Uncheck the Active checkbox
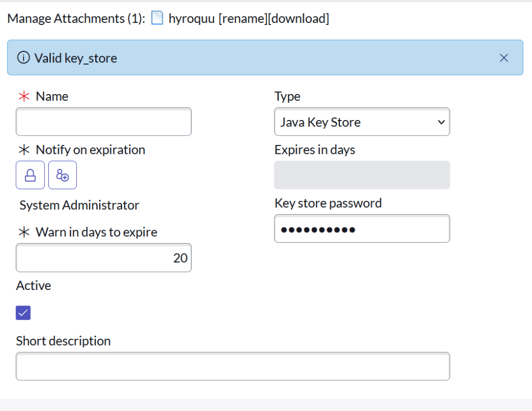This screenshot has width=532, height=411. [23, 313]
